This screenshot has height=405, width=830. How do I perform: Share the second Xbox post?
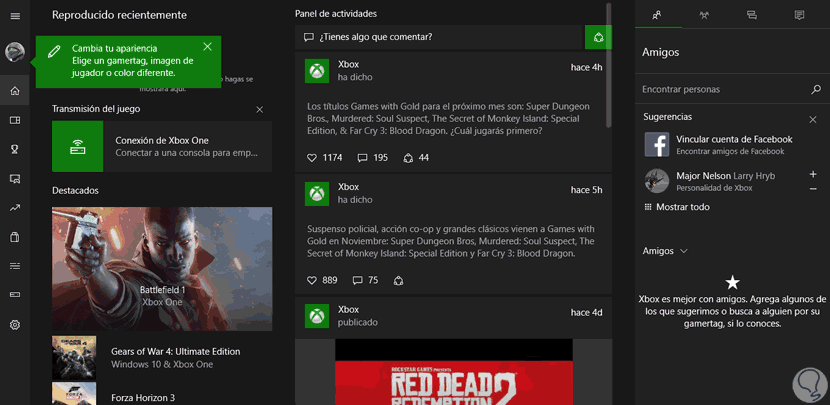click(x=400, y=280)
